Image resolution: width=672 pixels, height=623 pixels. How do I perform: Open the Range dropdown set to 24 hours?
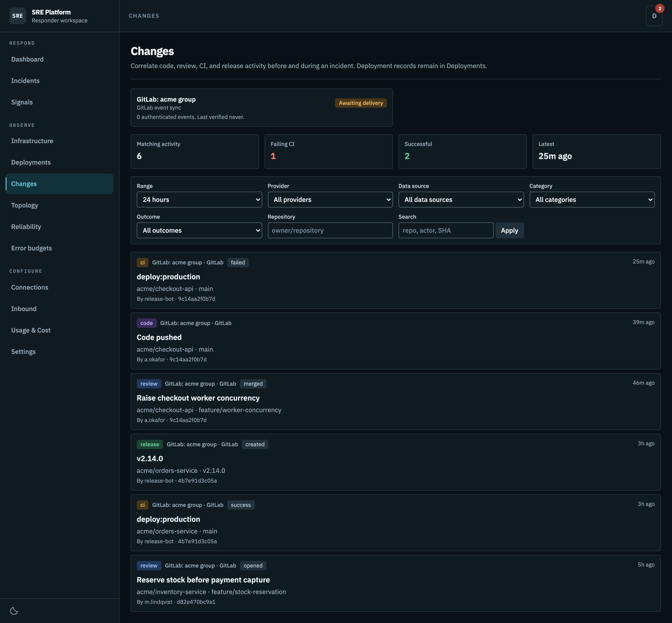point(199,200)
